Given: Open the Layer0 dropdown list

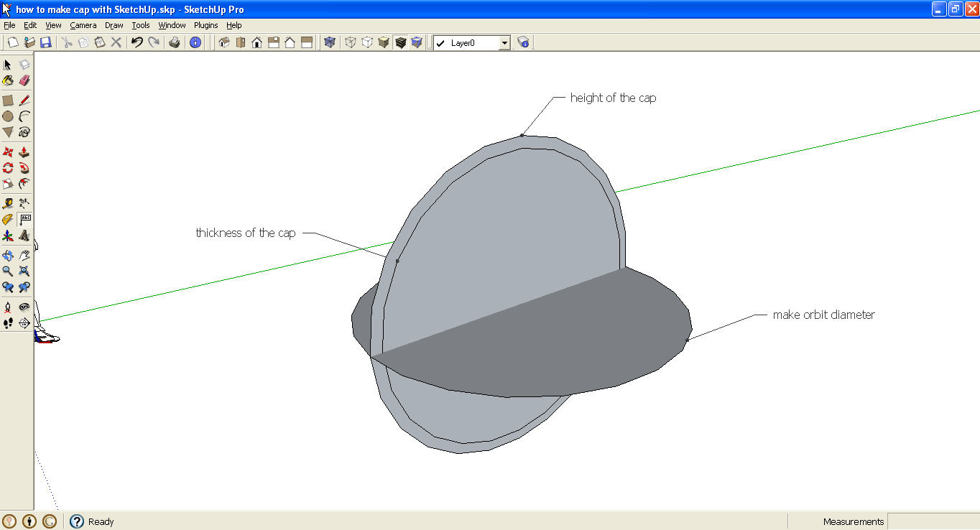Looking at the screenshot, I should click(503, 42).
